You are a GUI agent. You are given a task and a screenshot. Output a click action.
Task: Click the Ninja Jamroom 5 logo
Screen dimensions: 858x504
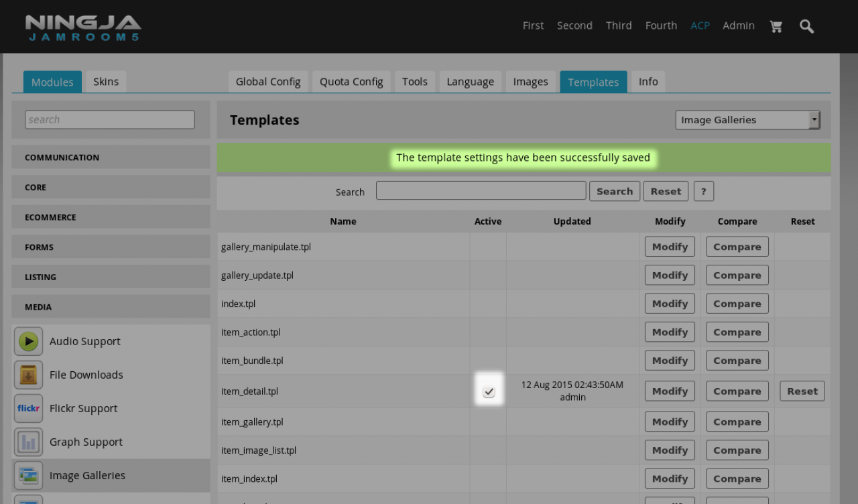click(x=83, y=27)
